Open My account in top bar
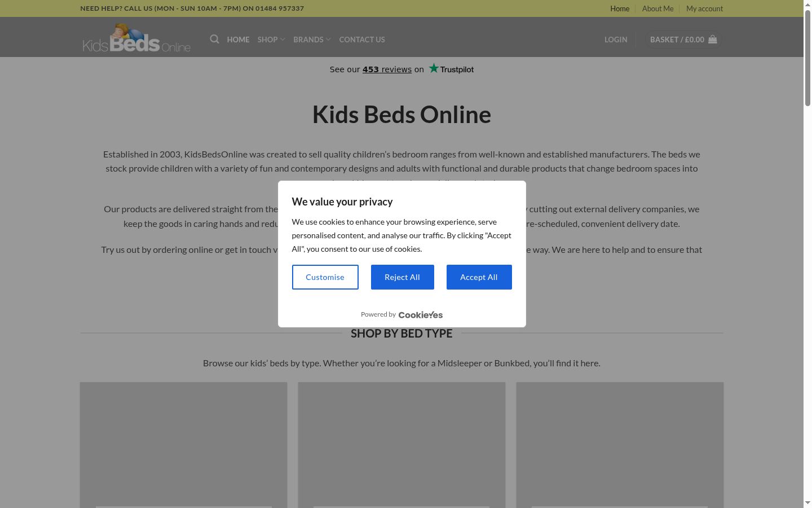 coord(704,8)
